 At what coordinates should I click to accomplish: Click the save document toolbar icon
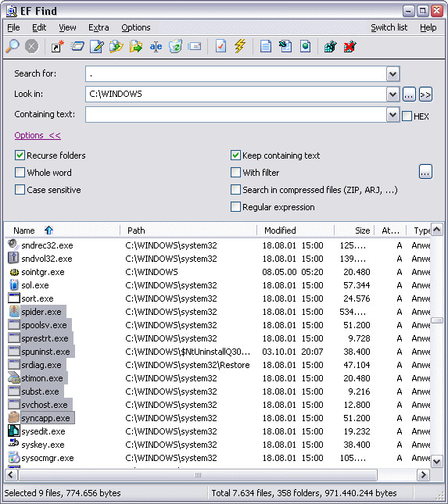[285, 47]
